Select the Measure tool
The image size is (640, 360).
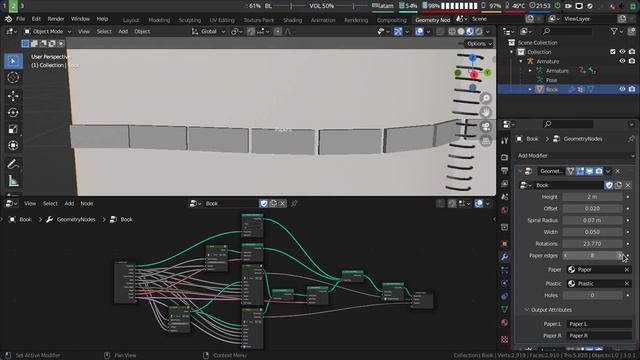pyautogui.click(x=13, y=181)
